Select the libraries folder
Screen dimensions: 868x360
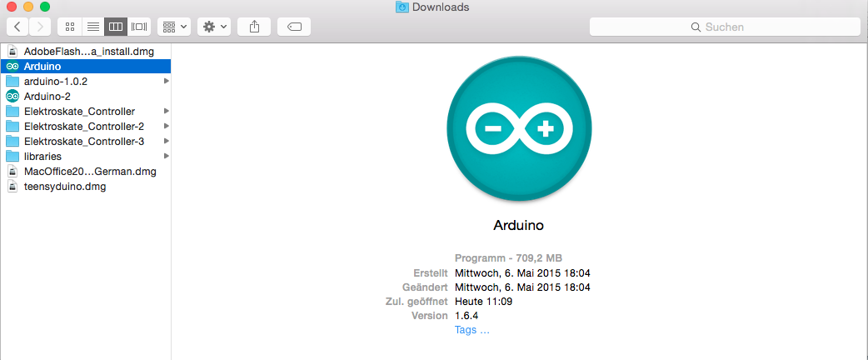coord(86,156)
